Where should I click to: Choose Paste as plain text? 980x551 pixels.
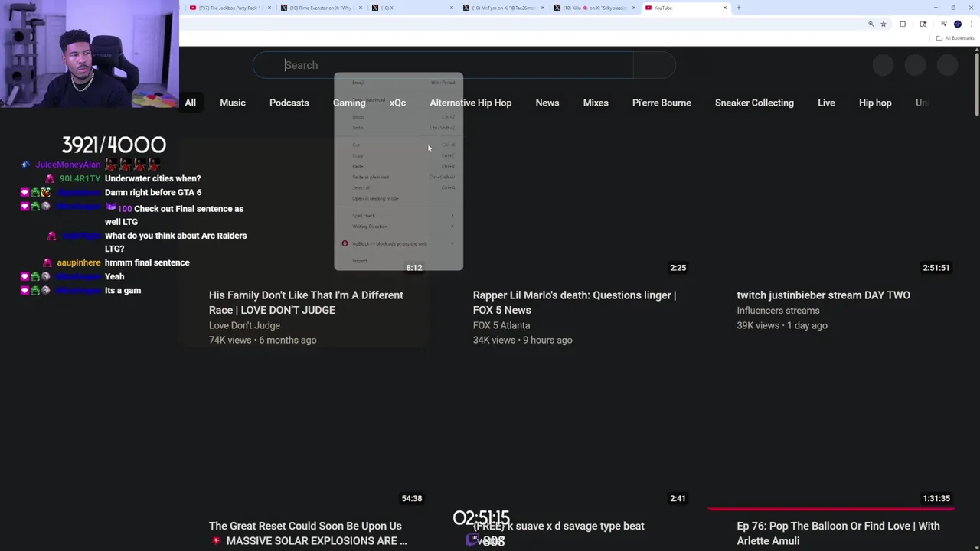tap(398, 177)
